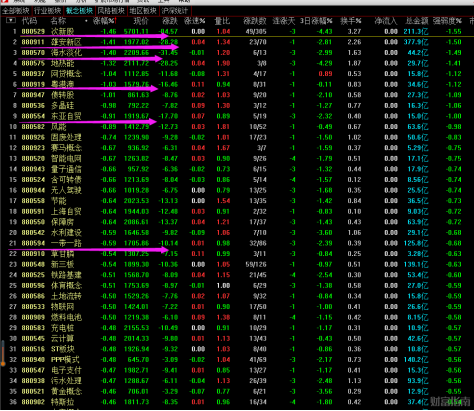Click the 电子支付 sector name
Image resolution: width=474 pixels, height=411 pixels.
[x=66, y=370]
